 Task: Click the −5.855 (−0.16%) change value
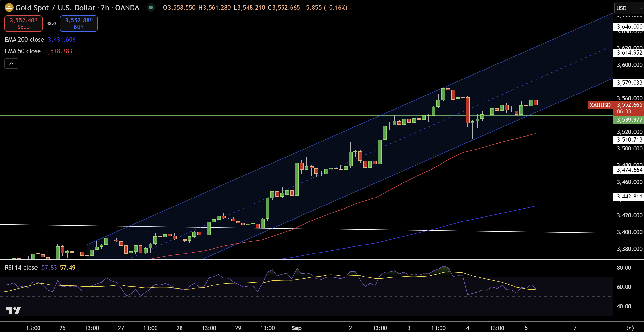[325, 8]
